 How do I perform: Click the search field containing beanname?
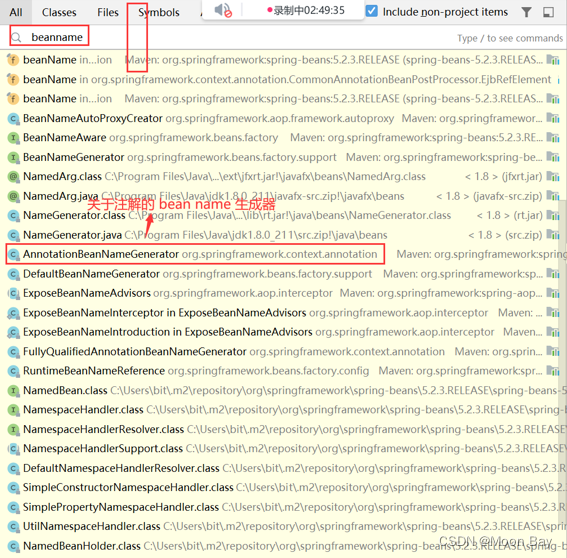[x=284, y=37]
